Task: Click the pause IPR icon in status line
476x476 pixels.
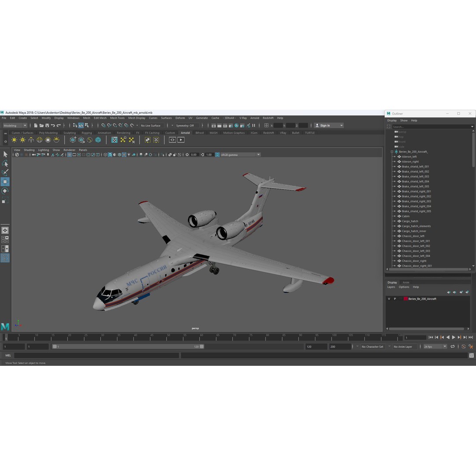Action: (254, 125)
